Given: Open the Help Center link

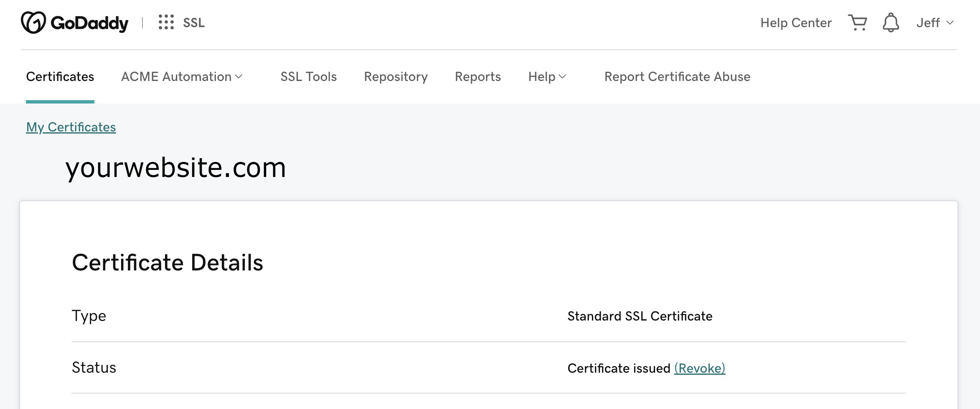Looking at the screenshot, I should point(796,23).
